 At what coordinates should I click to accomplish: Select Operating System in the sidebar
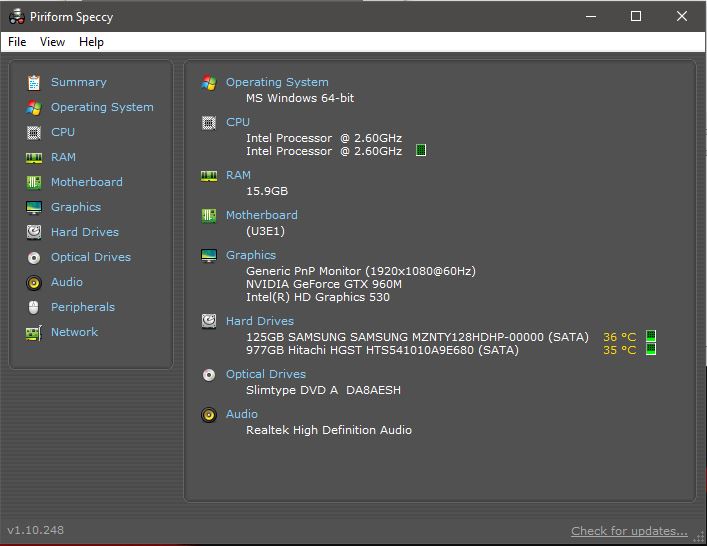102,107
